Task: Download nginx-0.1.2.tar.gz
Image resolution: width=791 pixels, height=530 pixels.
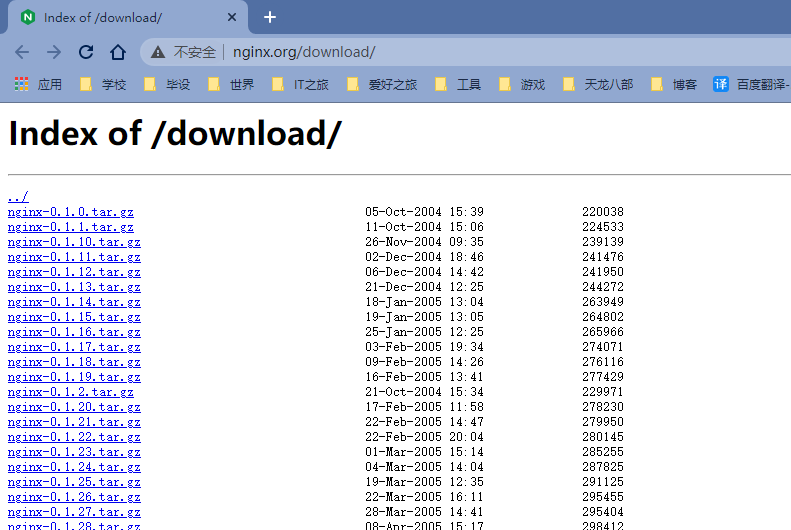Action: (71, 392)
